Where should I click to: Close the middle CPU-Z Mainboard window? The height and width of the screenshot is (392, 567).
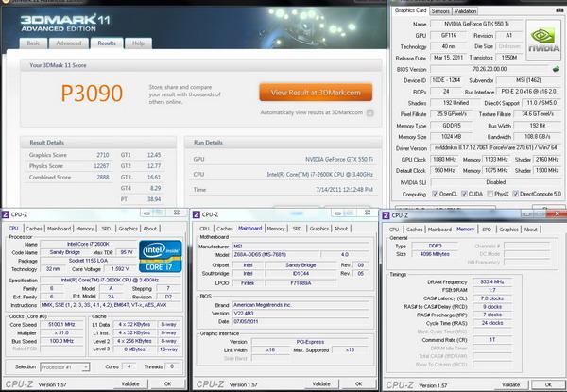pos(368,213)
